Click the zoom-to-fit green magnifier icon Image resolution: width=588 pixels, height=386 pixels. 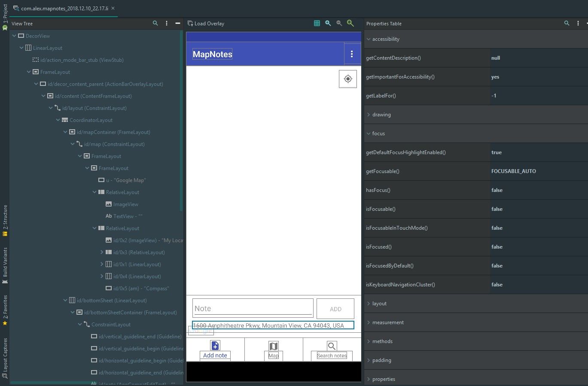[350, 23]
